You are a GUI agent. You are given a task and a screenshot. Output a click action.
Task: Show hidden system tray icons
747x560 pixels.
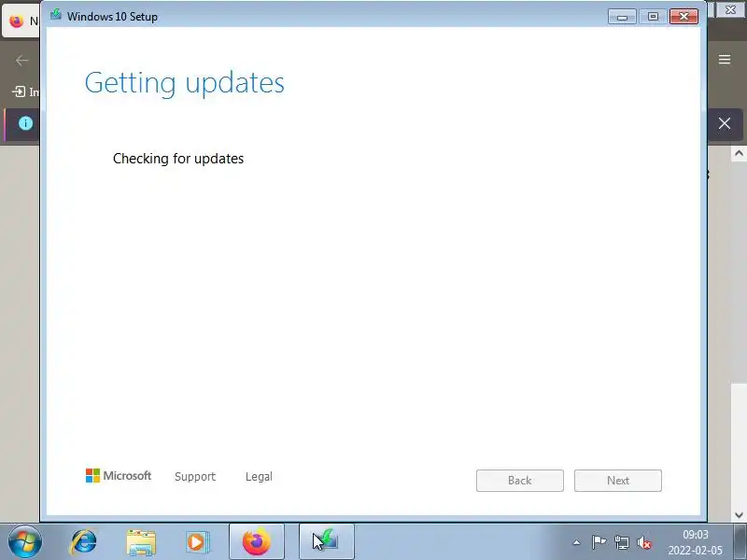[x=576, y=542]
